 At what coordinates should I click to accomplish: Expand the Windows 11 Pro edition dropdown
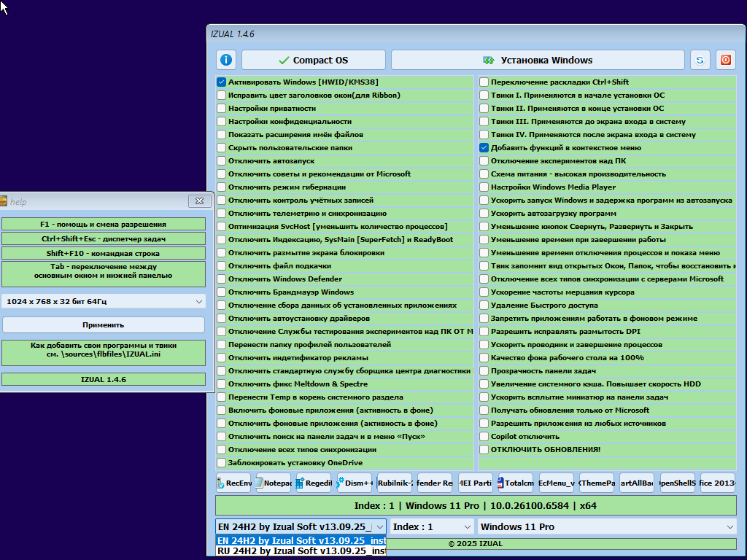click(x=606, y=526)
